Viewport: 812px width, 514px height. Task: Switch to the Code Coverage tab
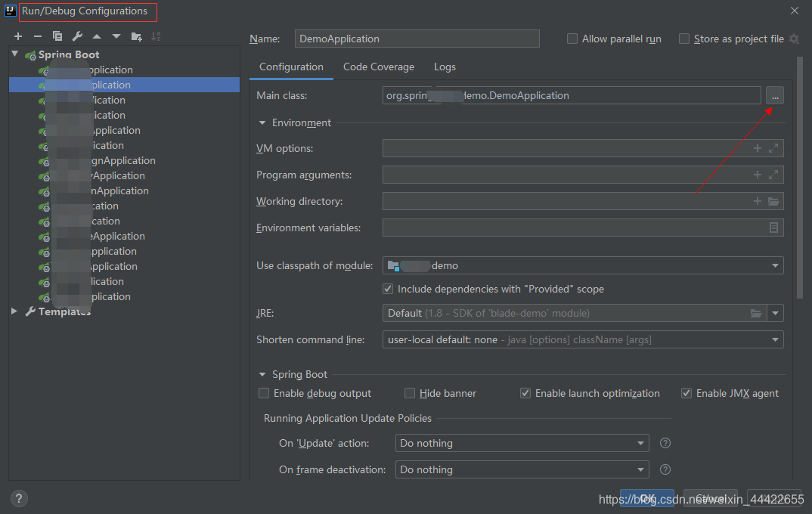click(x=379, y=67)
